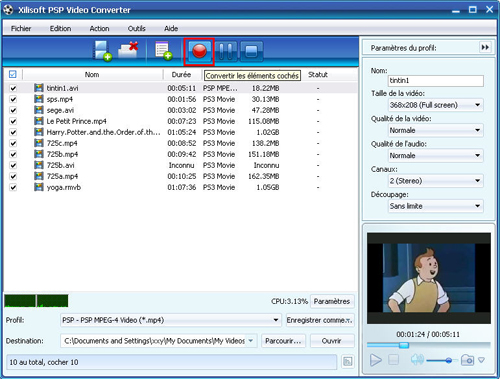
Task: Click the Remove file icon with red X
Action: click(128, 50)
